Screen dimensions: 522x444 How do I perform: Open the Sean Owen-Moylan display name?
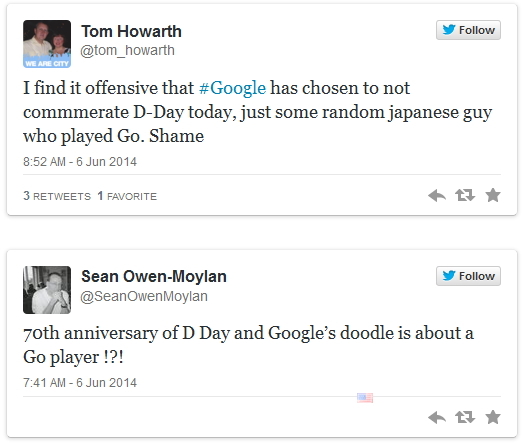click(x=154, y=276)
